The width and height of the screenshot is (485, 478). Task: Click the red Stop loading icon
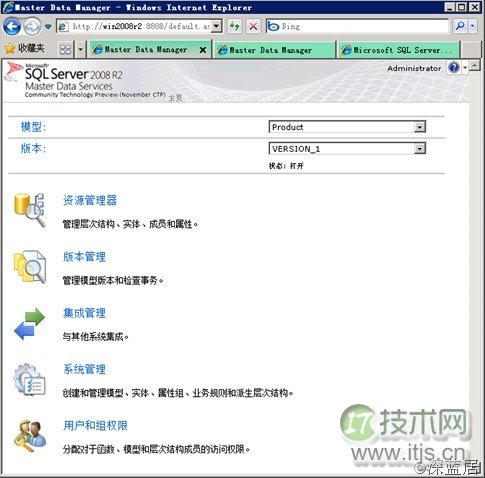pyautogui.click(x=254, y=26)
